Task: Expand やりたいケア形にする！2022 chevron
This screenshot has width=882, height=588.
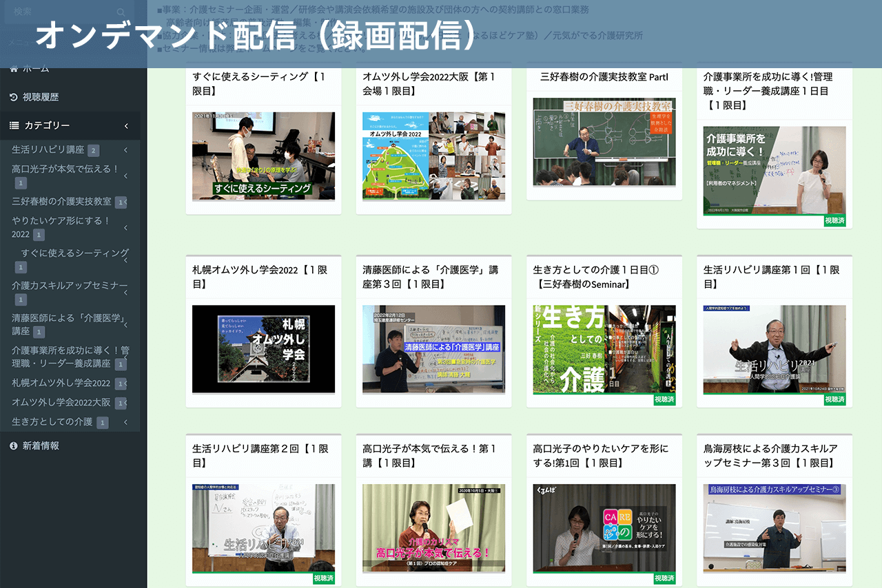Action: tap(125, 227)
